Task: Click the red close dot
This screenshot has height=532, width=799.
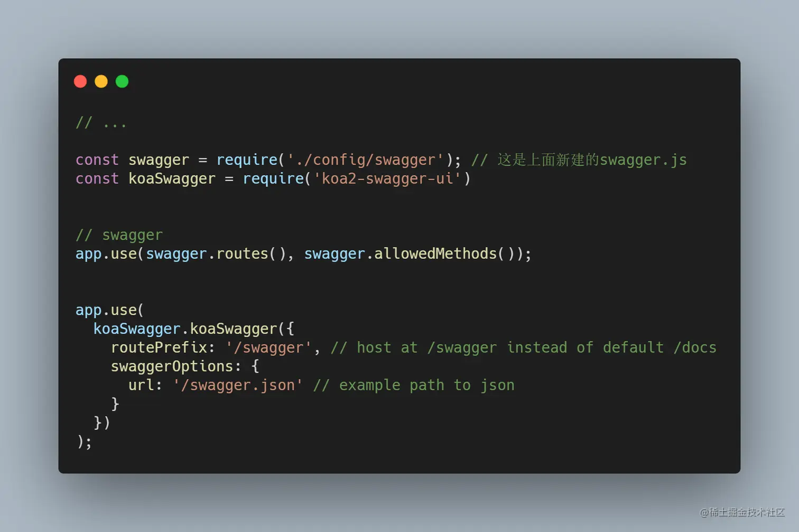Action: click(x=80, y=81)
